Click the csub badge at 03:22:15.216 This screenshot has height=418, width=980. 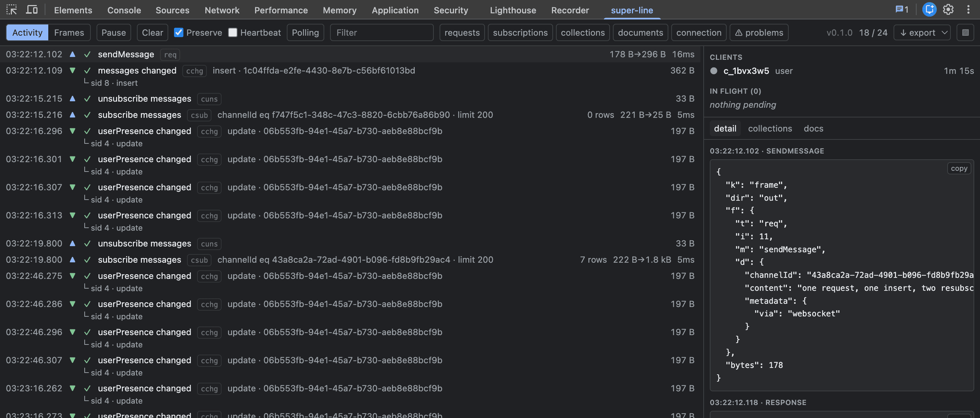tap(199, 115)
